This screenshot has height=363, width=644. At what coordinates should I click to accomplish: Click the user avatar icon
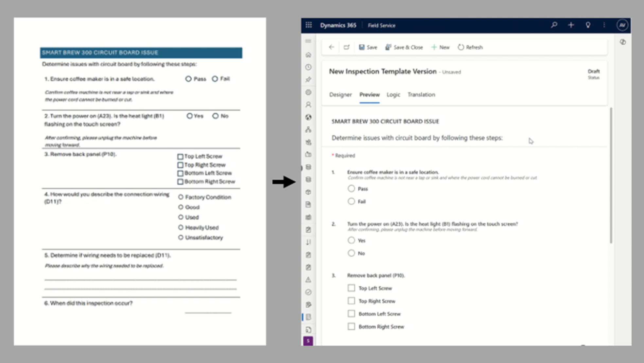point(622,25)
